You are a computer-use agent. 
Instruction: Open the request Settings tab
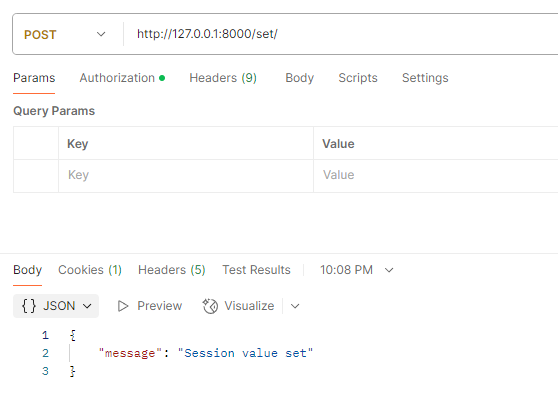point(425,78)
